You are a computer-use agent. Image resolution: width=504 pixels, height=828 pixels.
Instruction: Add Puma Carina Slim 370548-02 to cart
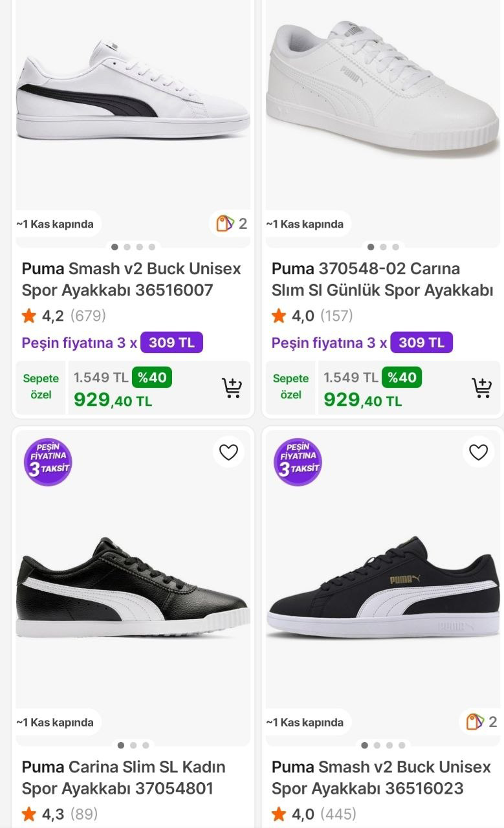pyautogui.click(x=481, y=388)
